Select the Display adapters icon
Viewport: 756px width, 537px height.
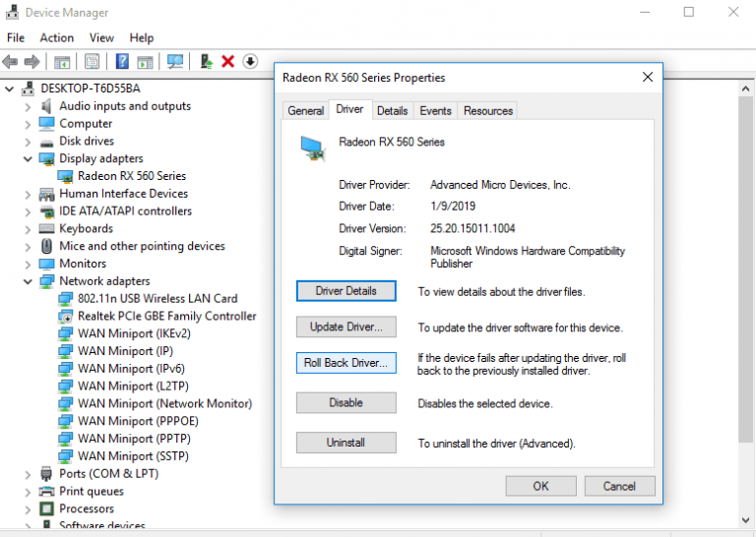[x=46, y=158]
